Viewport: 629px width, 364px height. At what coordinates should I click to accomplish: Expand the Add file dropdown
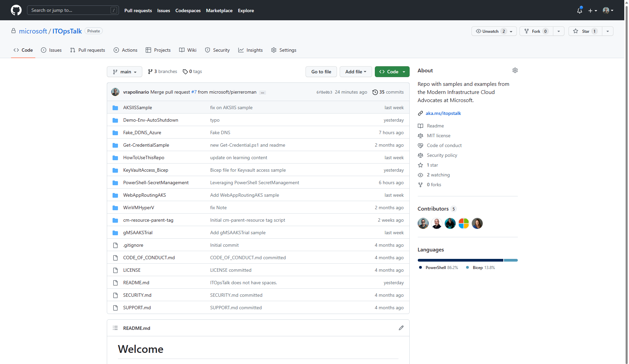(356, 72)
